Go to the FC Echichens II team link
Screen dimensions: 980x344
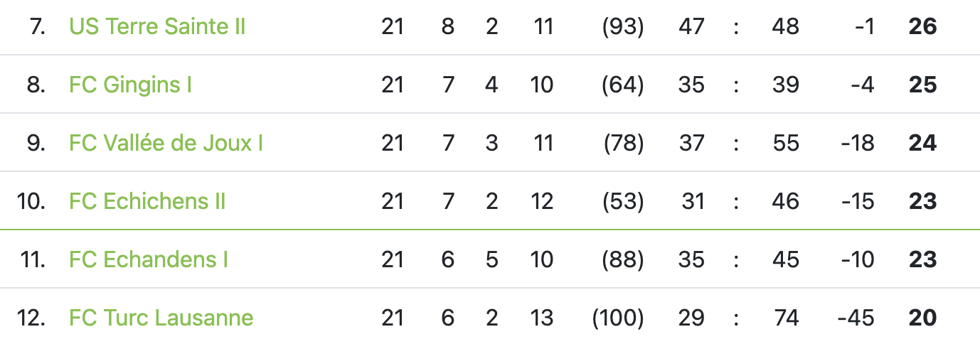point(147,202)
